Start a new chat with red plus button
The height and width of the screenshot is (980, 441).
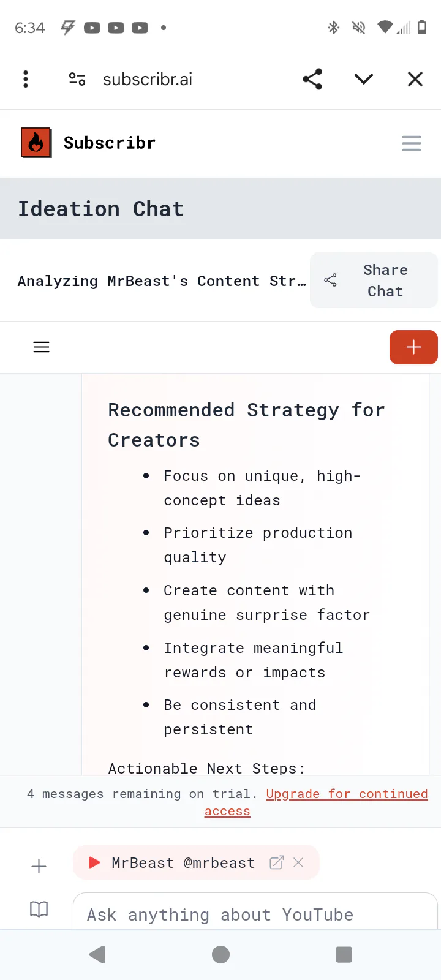(413, 347)
